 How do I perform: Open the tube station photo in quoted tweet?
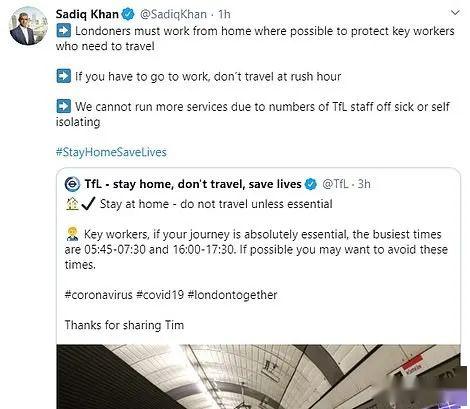tap(259, 377)
